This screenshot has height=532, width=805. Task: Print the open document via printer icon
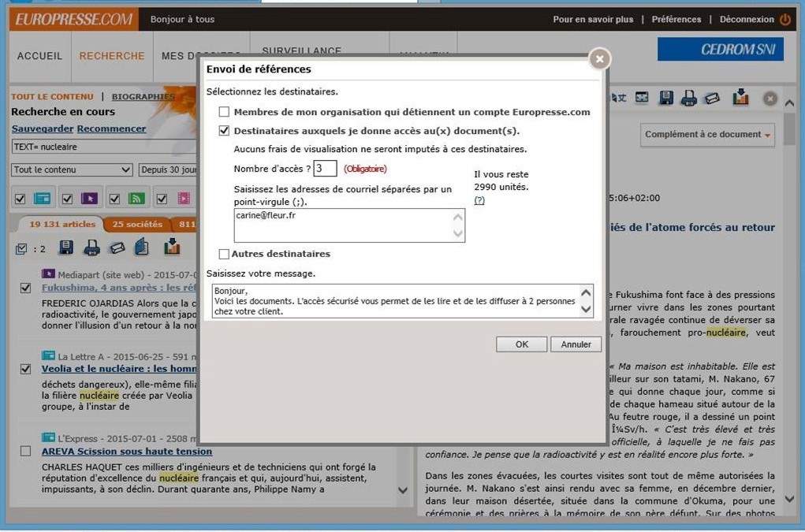[688, 98]
